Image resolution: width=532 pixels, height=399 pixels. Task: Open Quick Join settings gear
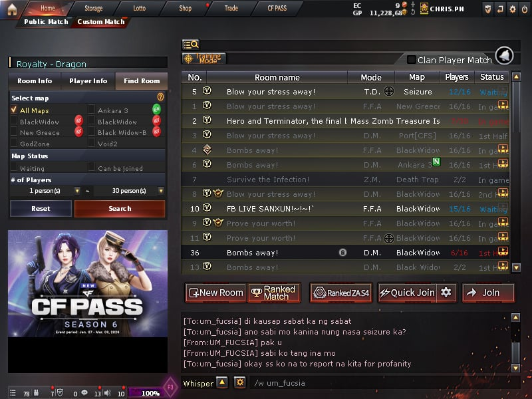point(446,292)
